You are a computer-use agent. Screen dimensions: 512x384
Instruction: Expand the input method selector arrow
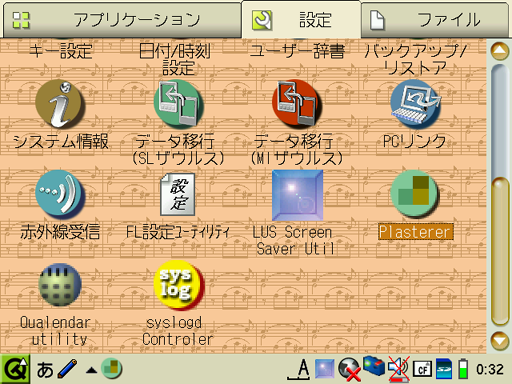[91, 370]
